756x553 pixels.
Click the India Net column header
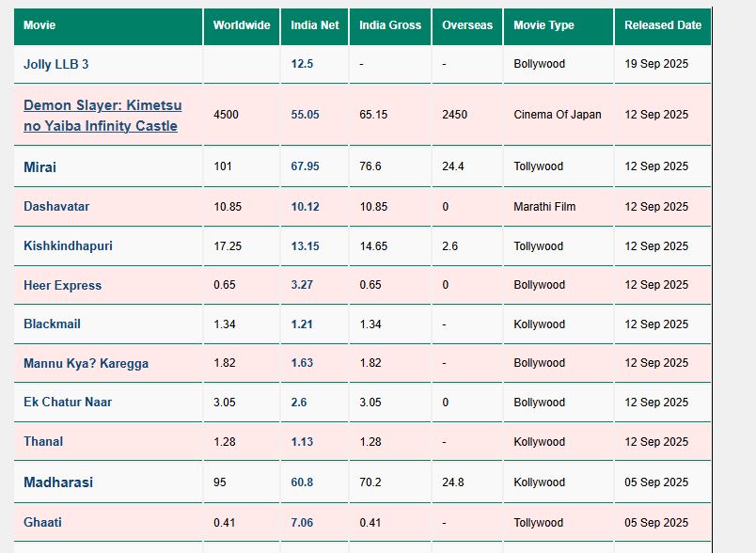(x=314, y=26)
